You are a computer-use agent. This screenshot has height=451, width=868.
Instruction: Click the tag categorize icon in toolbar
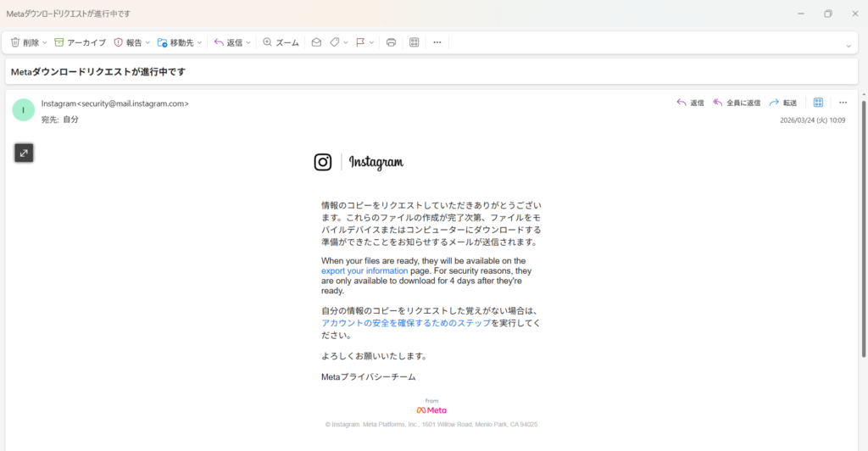pos(335,42)
